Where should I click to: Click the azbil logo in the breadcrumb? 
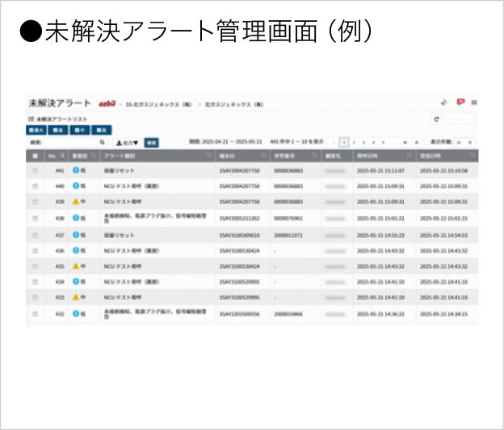tap(107, 104)
